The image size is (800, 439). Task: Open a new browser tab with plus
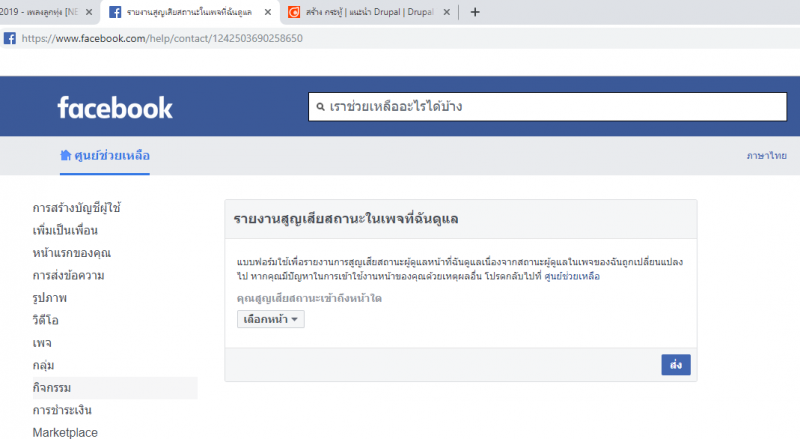(475, 12)
